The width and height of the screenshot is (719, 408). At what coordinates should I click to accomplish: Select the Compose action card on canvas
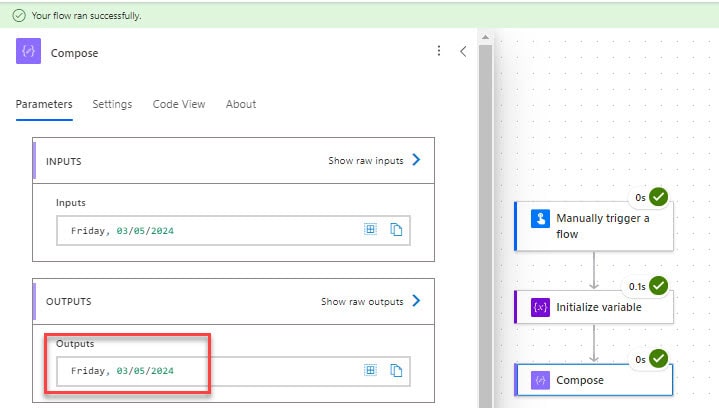(594, 380)
